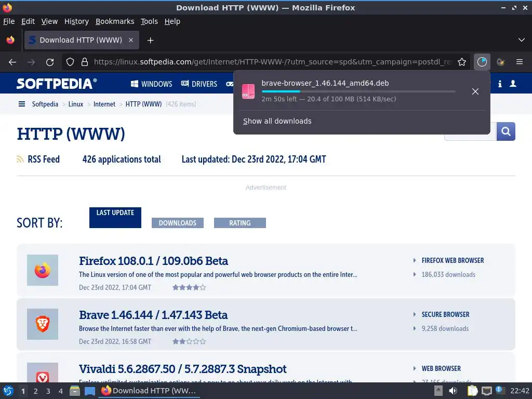Click the SECURE BROWSER label
The width and height of the screenshot is (532, 399).
(x=445, y=314)
